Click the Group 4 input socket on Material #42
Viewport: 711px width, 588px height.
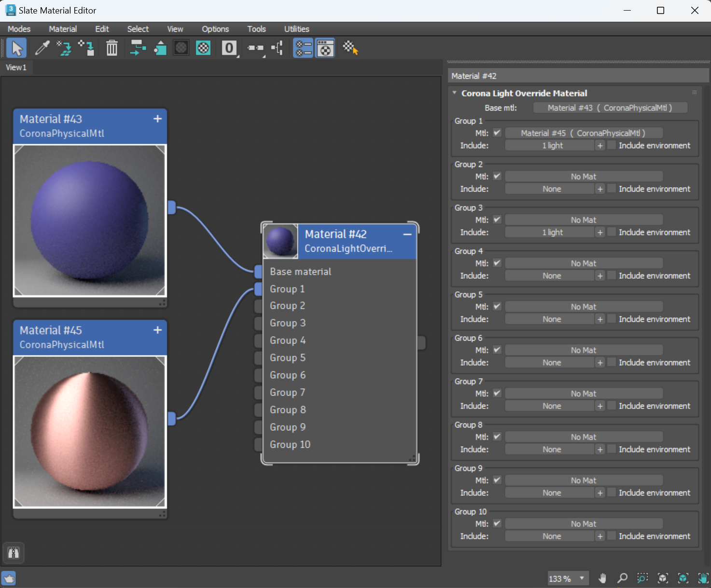click(258, 341)
